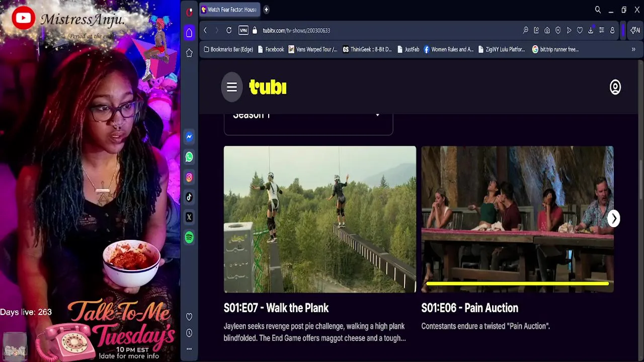
Task: Open the player arrow icon in toolbar
Action: click(569, 31)
